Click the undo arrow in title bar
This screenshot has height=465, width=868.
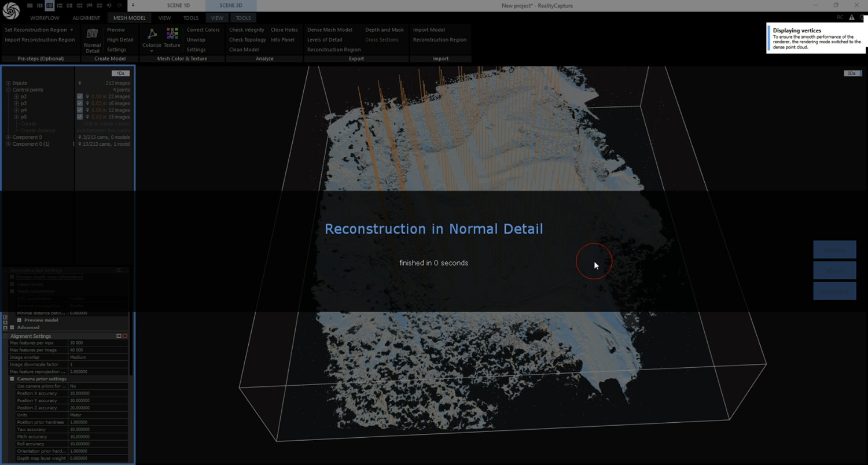pos(109,5)
